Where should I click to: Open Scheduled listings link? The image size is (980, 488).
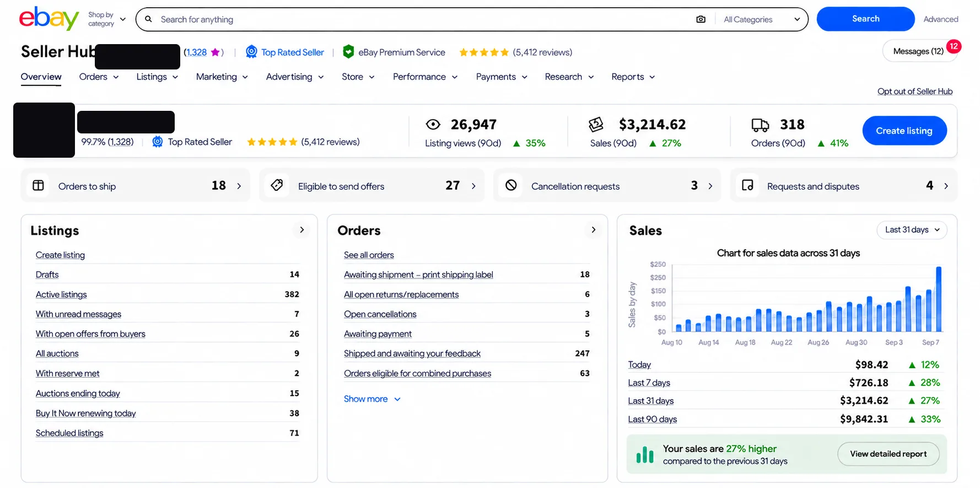pyautogui.click(x=69, y=433)
